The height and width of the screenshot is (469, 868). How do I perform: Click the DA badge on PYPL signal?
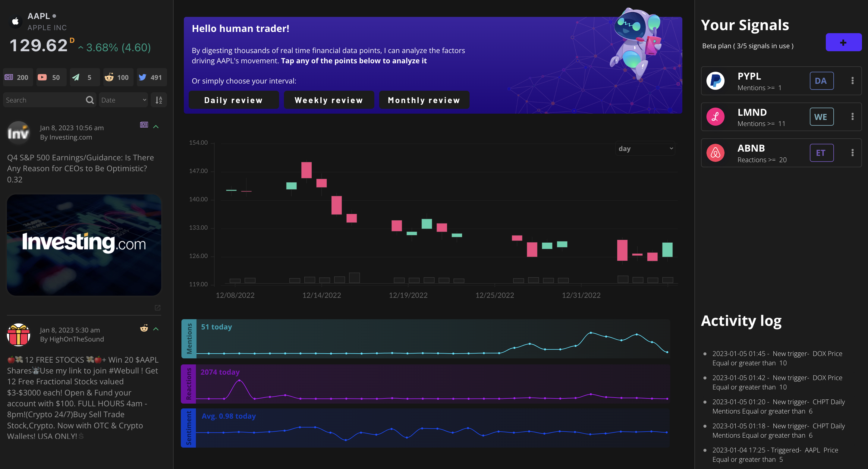[822, 81]
